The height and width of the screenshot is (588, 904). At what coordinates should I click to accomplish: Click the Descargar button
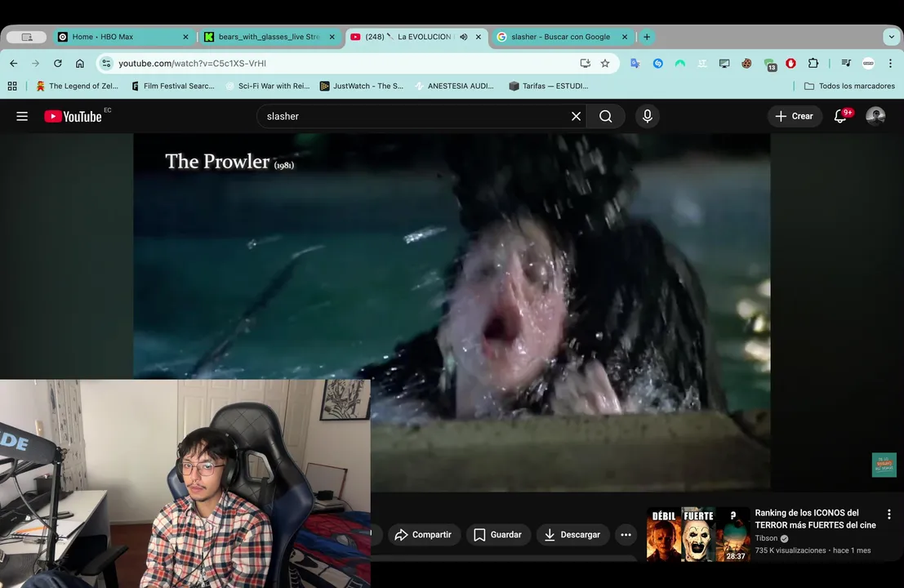tap(572, 535)
